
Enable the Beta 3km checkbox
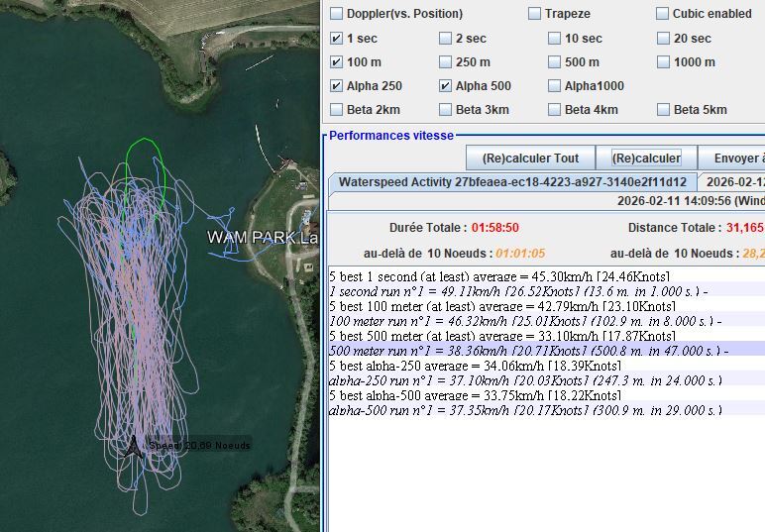[445, 109]
